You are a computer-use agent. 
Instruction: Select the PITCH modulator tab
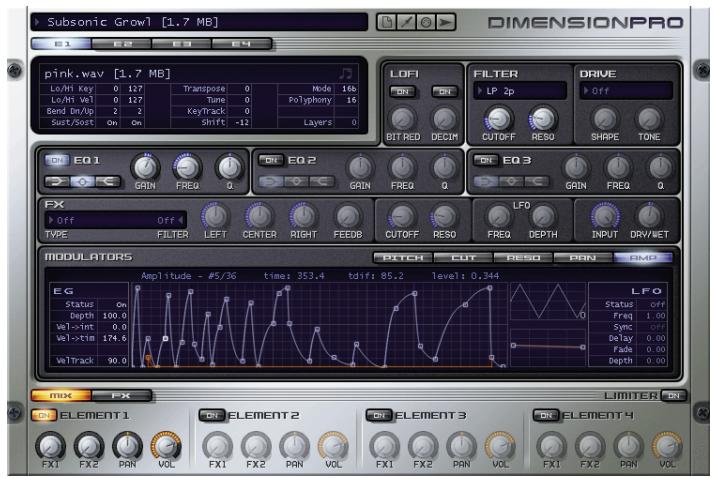pyautogui.click(x=403, y=258)
